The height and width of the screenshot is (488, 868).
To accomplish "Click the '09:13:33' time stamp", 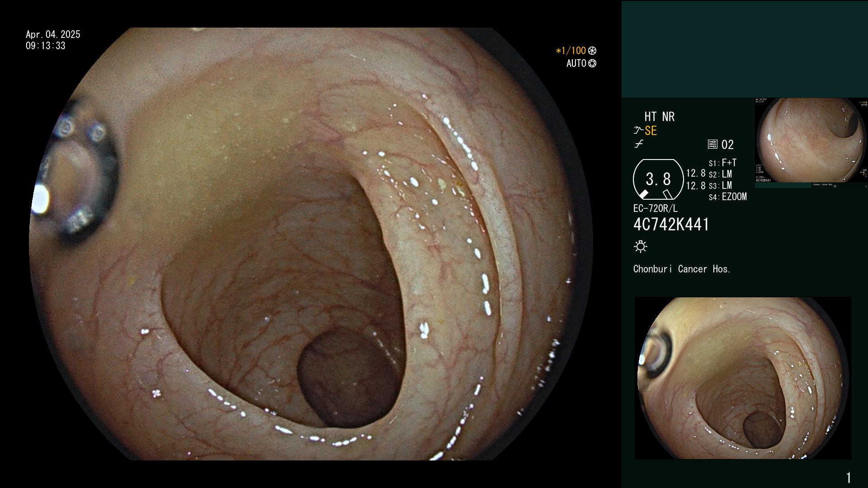I will pos(46,46).
